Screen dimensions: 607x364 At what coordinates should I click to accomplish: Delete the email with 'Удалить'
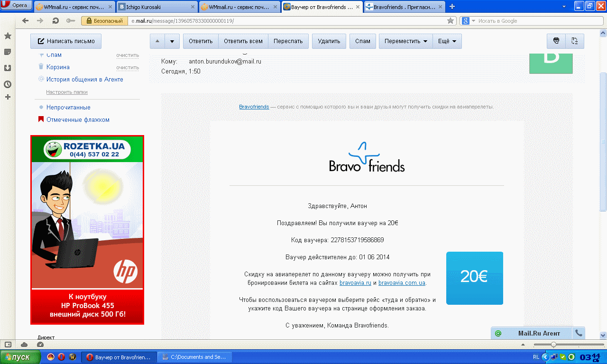329,41
